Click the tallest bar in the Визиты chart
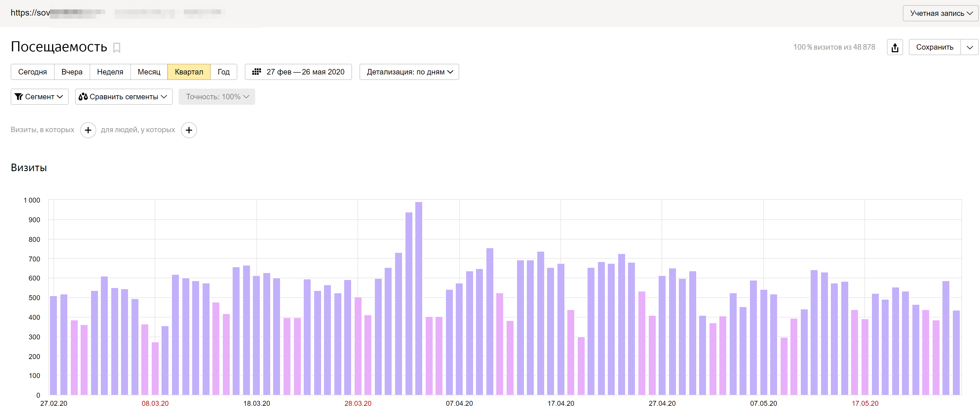 (418, 298)
